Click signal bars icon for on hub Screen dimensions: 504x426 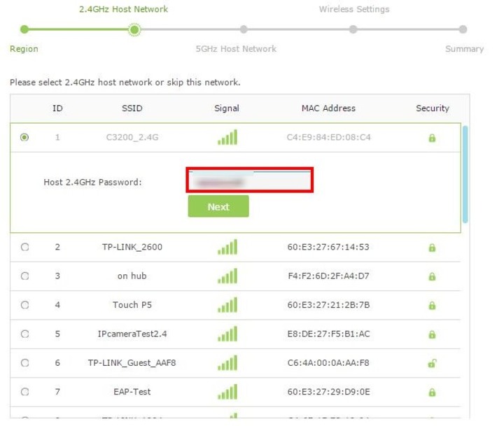coord(227,276)
